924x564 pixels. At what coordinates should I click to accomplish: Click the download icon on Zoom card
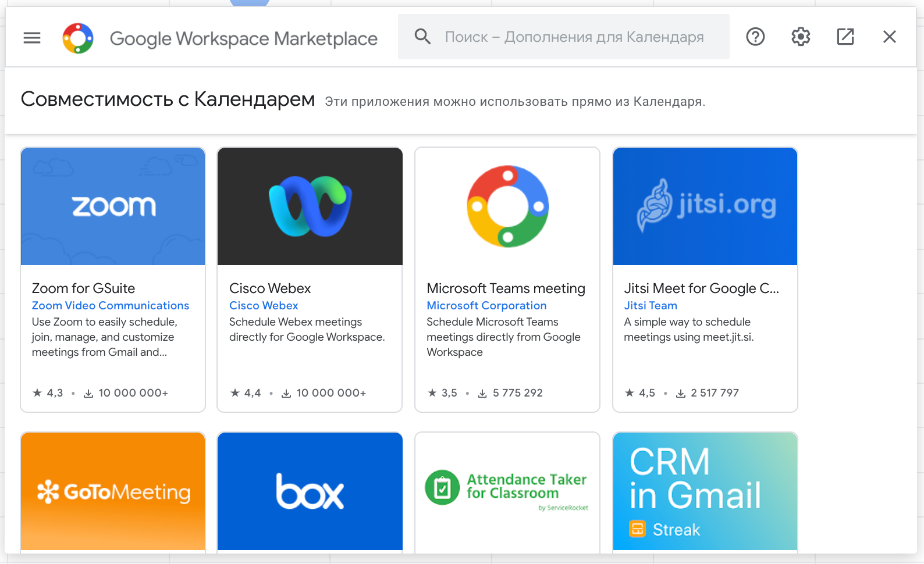[x=88, y=394]
